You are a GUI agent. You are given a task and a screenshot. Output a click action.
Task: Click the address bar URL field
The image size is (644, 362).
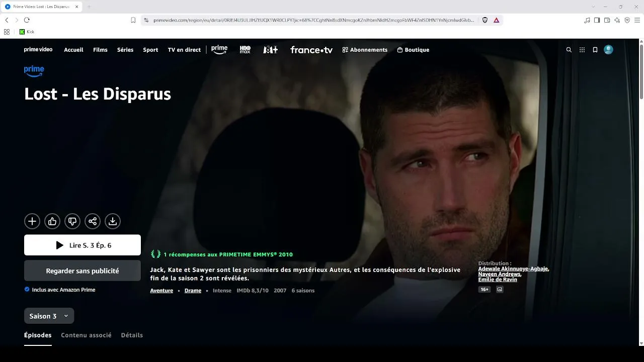click(x=313, y=20)
